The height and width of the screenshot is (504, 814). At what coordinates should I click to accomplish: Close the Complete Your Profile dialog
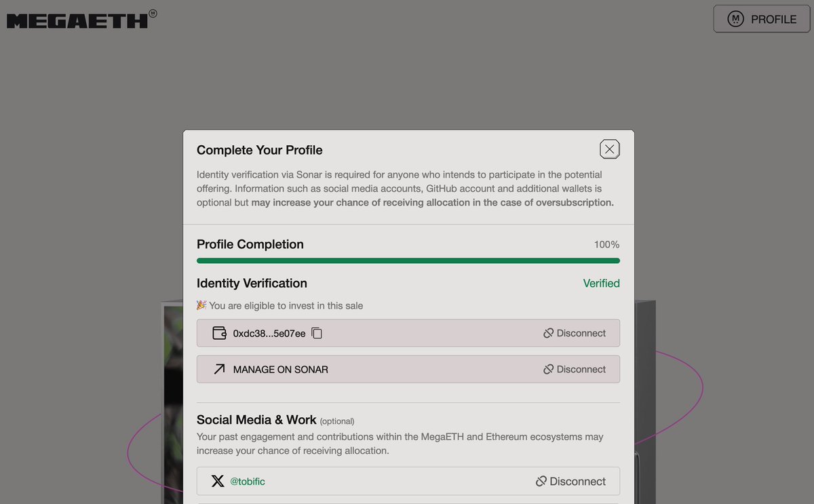coord(609,149)
